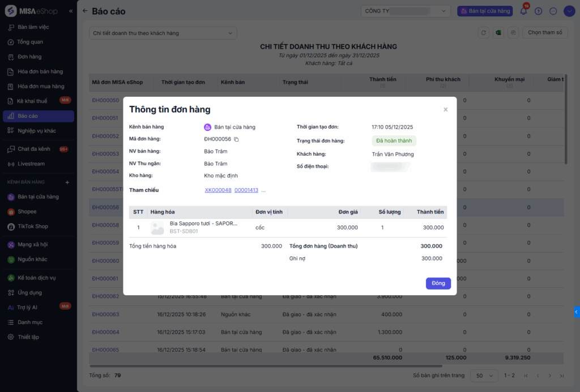Open Đơn hàng in the sidebar
The width and height of the screenshot is (580, 392).
click(29, 57)
